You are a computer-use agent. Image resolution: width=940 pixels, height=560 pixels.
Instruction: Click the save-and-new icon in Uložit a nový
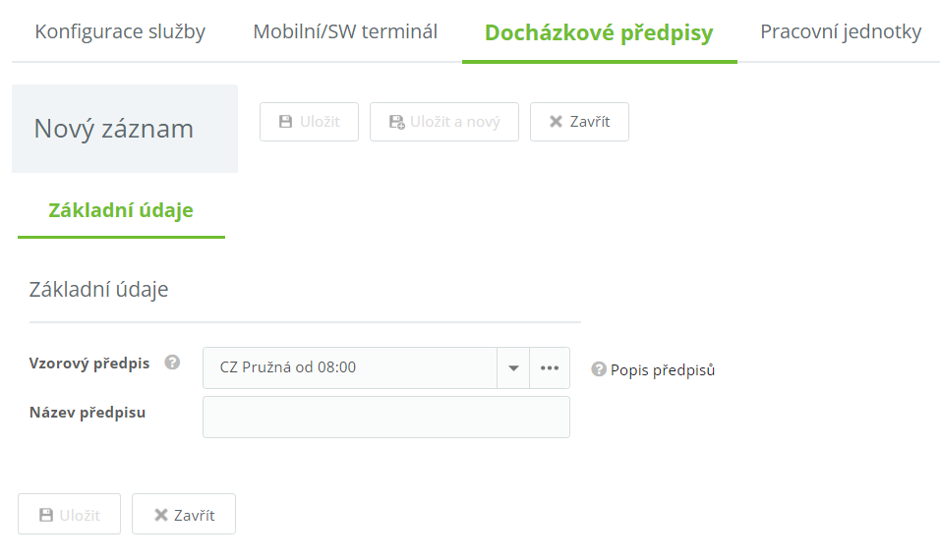396,122
